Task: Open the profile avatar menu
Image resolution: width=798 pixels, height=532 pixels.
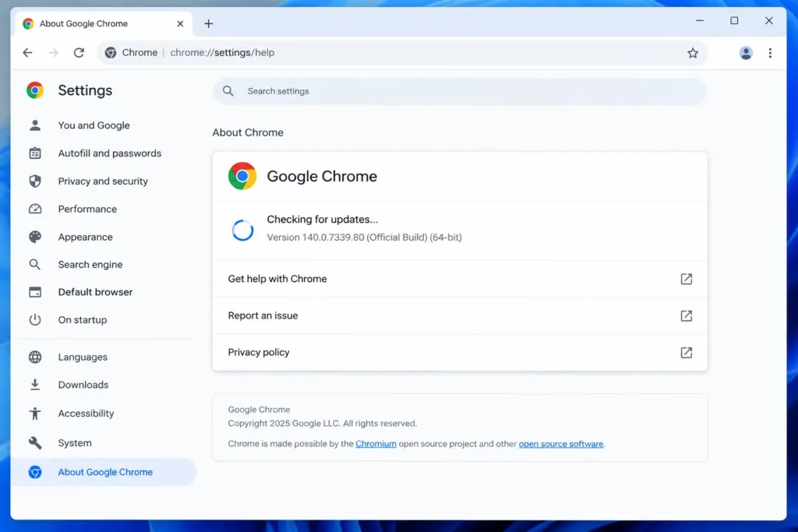Action: point(746,53)
